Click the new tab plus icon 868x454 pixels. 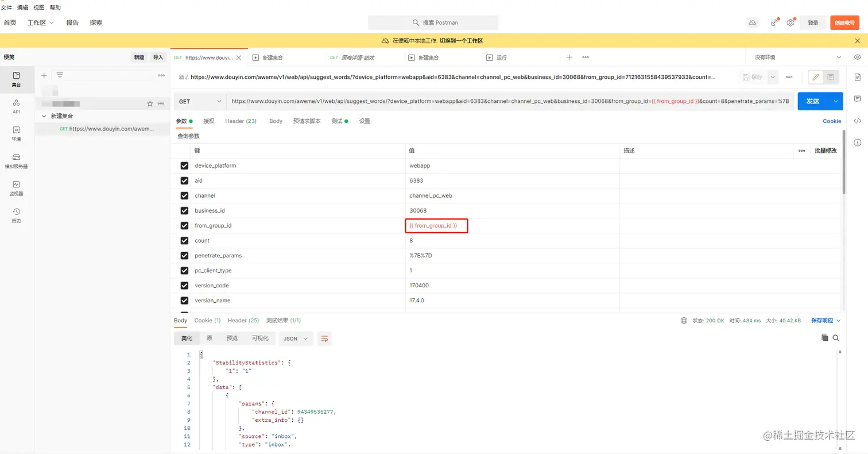(x=569, y=57)
